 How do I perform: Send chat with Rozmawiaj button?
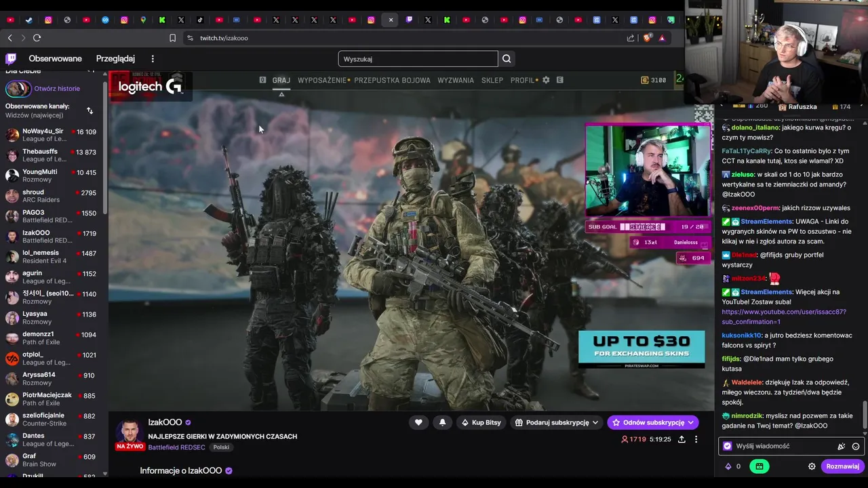(842, 466)
